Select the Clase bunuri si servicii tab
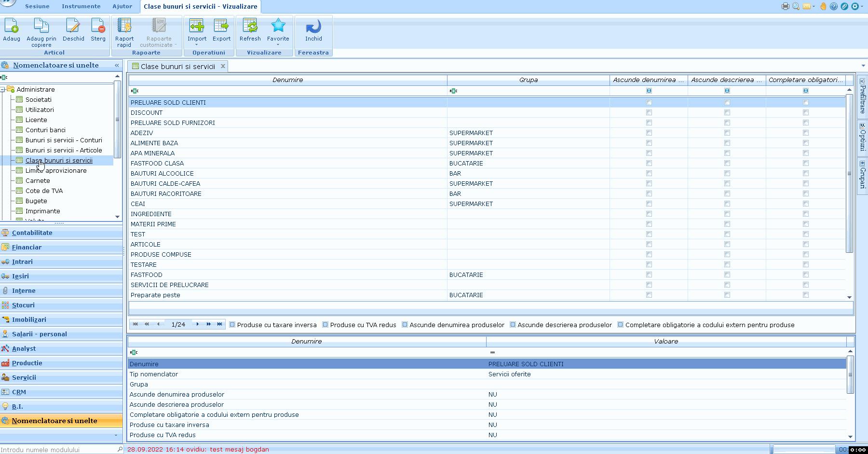This screenshot has width=868, height=454. point(178,66)
